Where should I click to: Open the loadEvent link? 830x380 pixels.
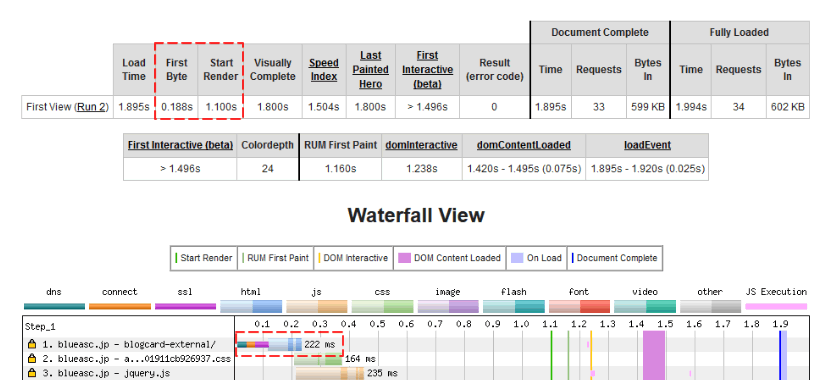coord(647,145)
